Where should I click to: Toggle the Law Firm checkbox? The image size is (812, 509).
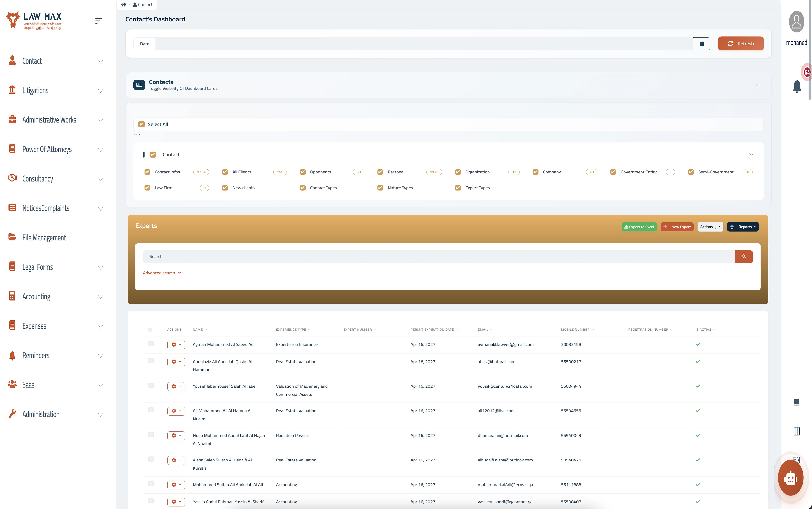147,188
